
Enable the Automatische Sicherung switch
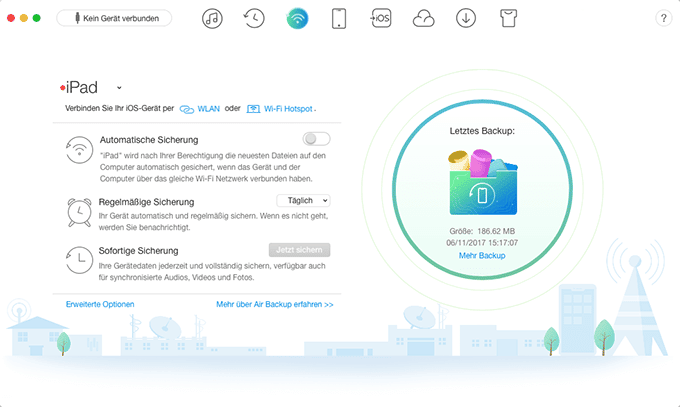(316, 139)
